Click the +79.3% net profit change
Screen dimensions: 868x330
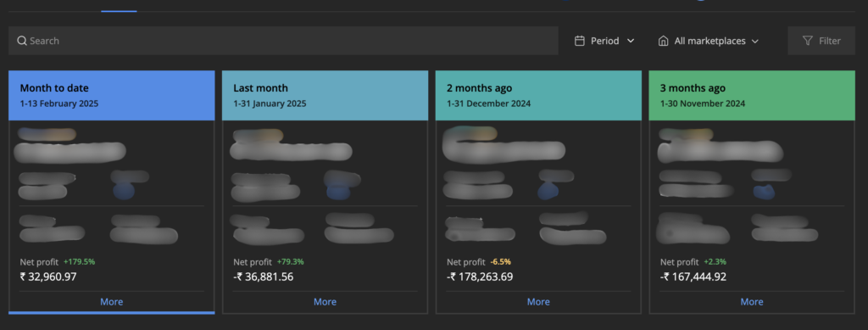pos(291,262)
